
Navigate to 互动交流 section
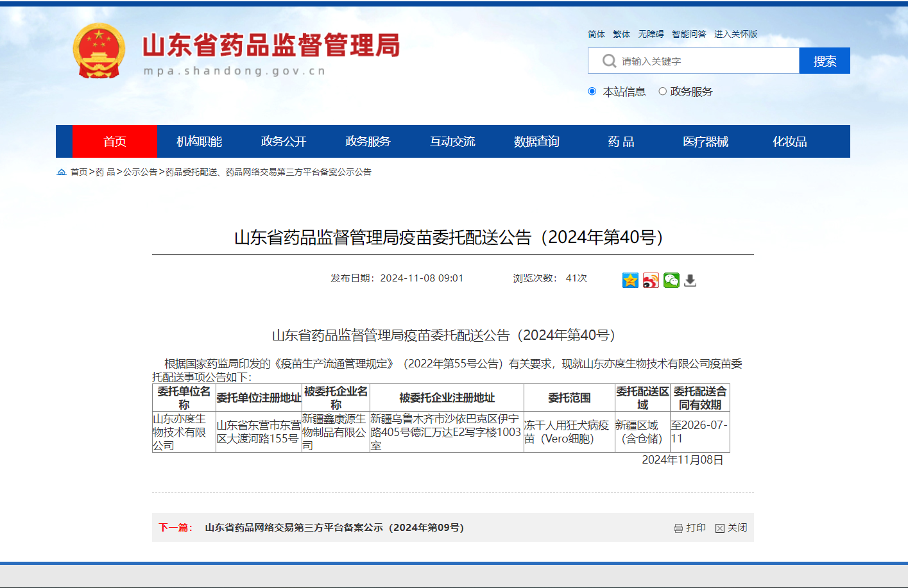click(x=453, y=141)
